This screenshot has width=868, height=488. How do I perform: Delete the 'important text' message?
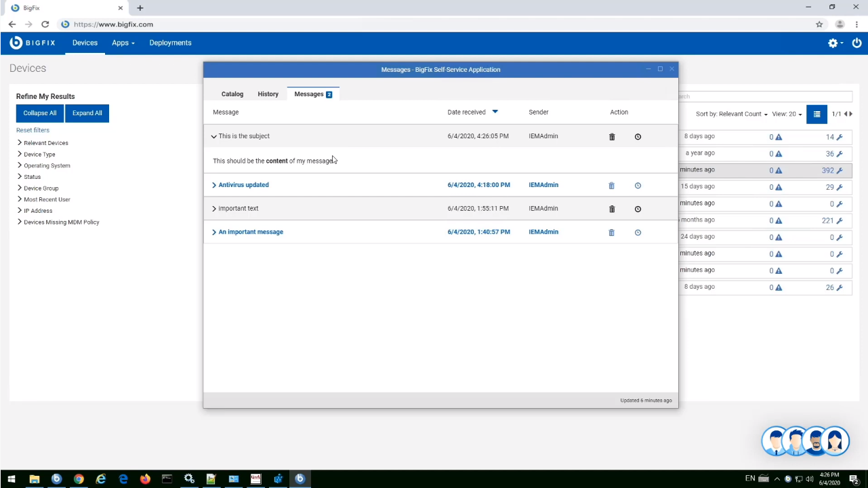(612, 209)
